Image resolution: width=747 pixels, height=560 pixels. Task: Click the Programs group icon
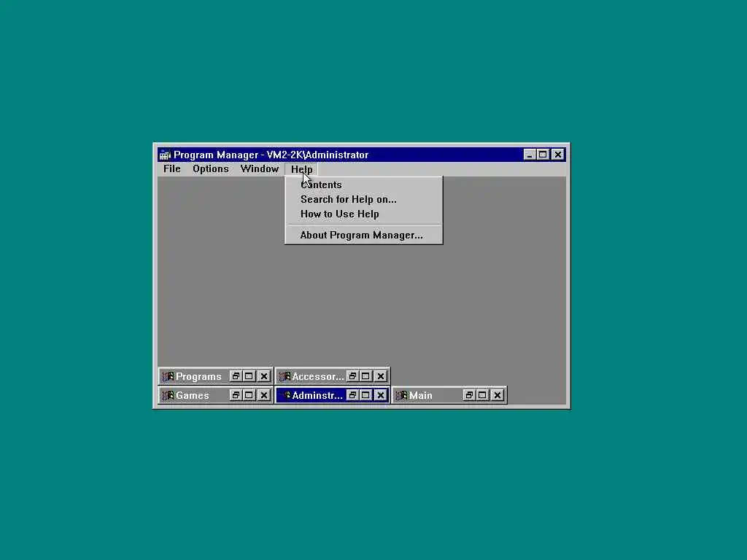168,377
